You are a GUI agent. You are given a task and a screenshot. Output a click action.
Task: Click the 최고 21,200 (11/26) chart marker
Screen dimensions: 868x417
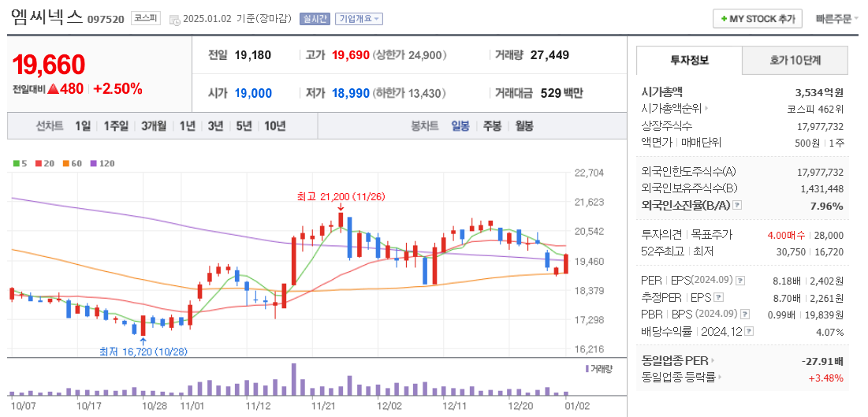(x=341, y=196)
